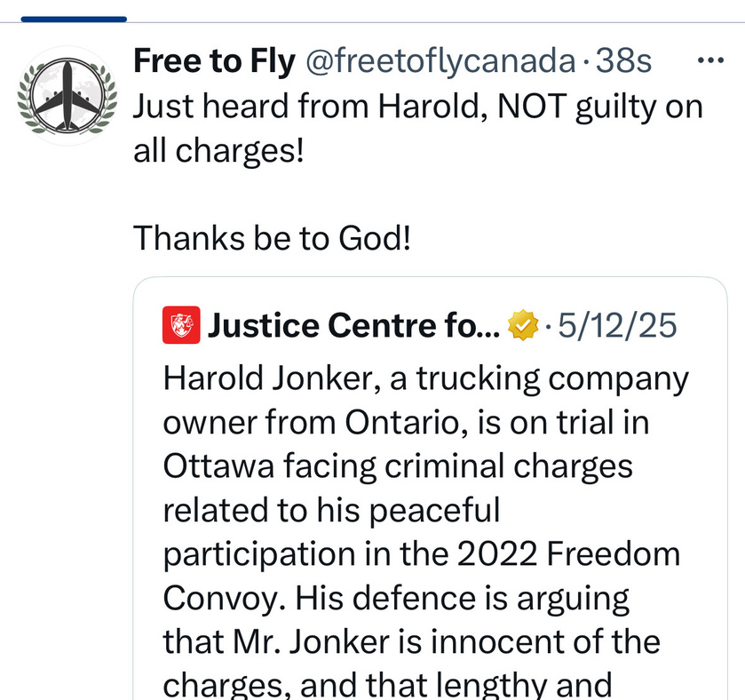745x700 pixels.
Task: Click 'Ottawa facing criminal charges' quoted line
Action: tap(398, 466)
